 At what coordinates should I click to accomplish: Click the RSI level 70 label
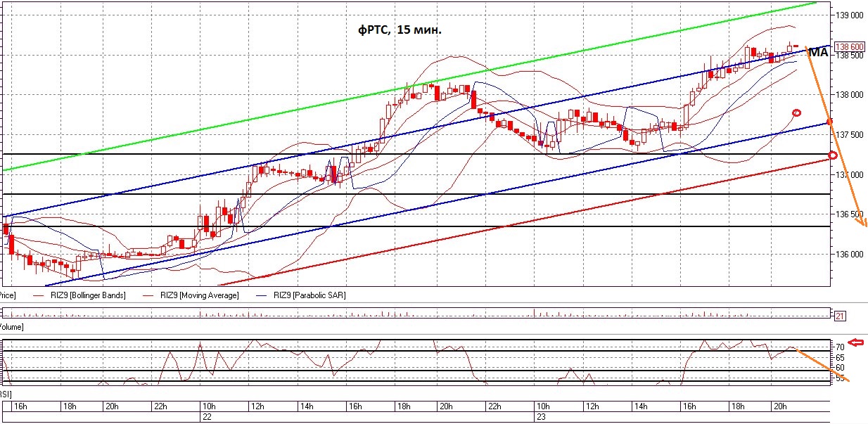point(840,347)
